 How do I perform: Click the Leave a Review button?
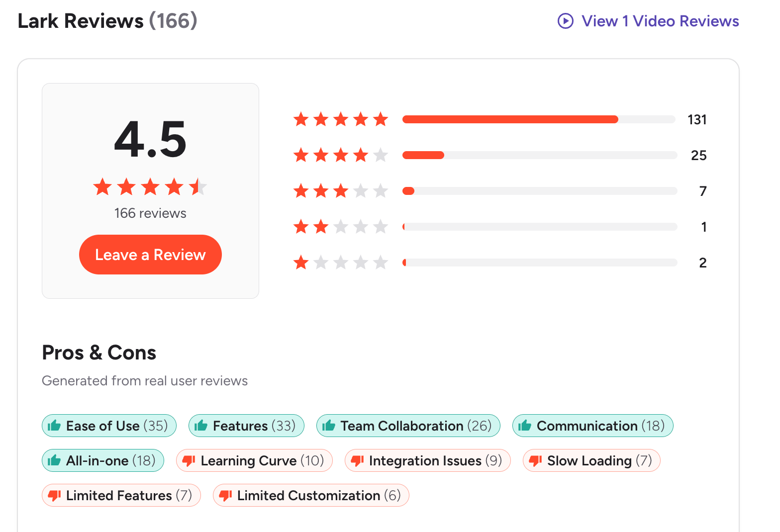pyautogui.click(x=150, y=255)
